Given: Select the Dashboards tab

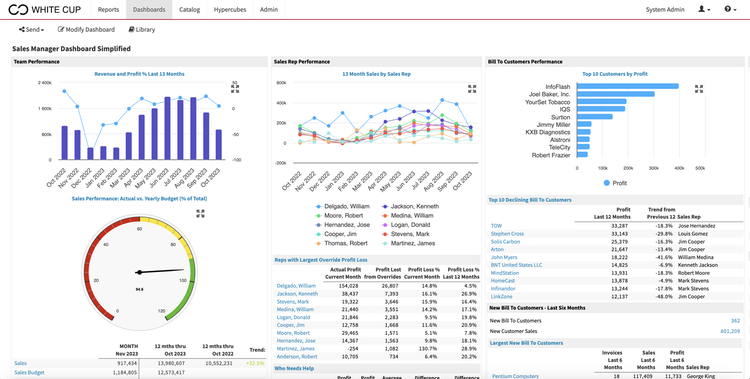Looking at the screenshot, I should [149, 10].
